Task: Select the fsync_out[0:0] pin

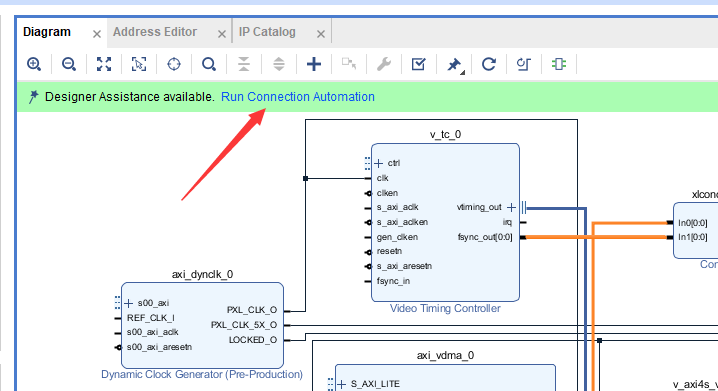Action: point(485,237)
